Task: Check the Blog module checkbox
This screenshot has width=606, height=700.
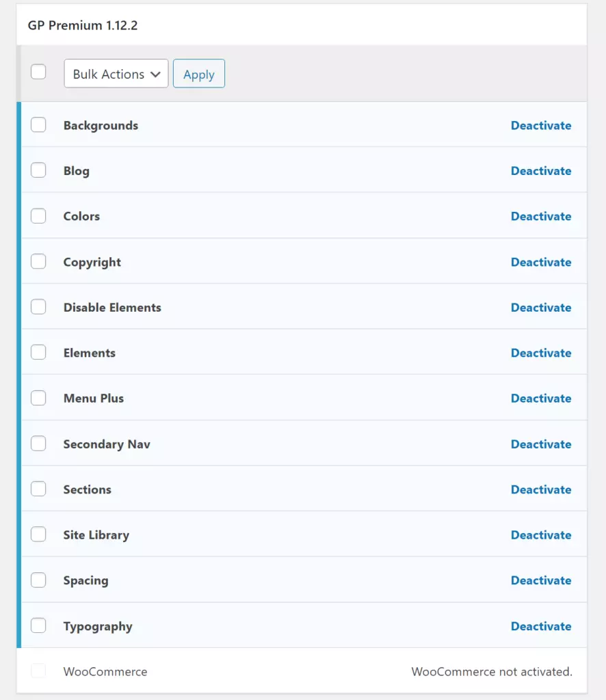Action: click(38, 170)
